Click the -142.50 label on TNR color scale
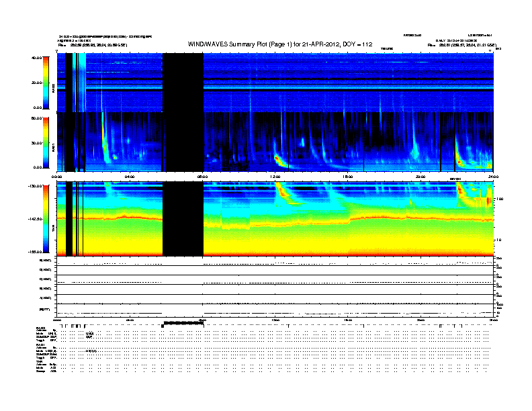The image size is (532, 411). point(35,219)
